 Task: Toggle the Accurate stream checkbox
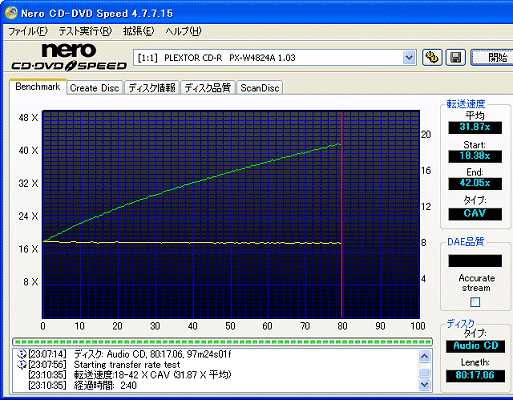point(475,302)
